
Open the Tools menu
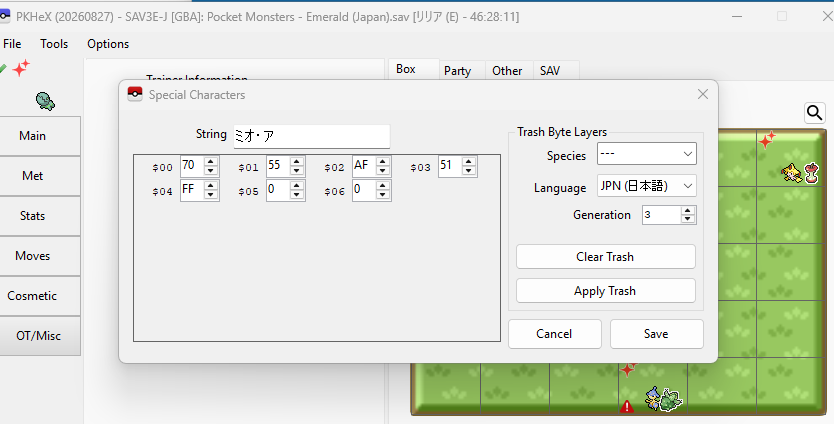pyautogui.click(x=54, y=44)
